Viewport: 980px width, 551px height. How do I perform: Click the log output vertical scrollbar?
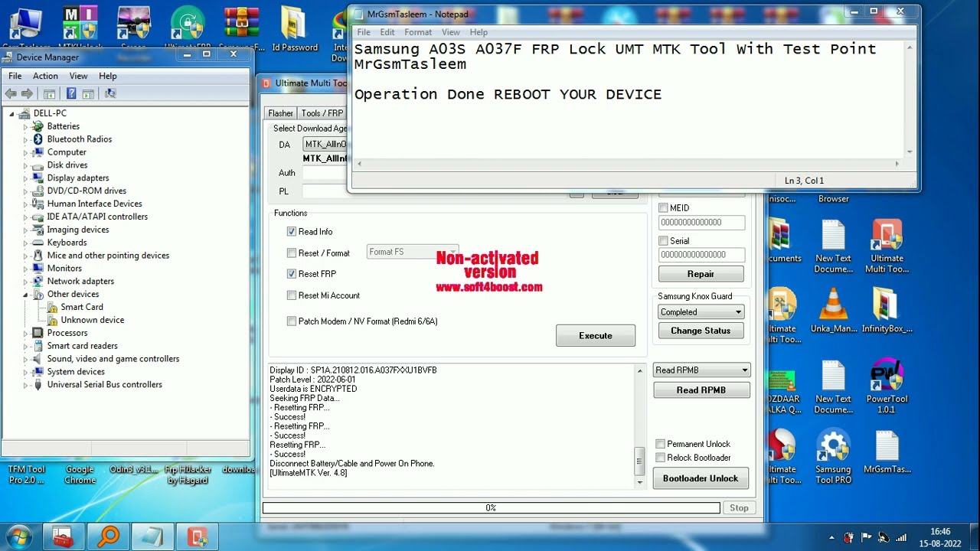[x=640, y=426]
